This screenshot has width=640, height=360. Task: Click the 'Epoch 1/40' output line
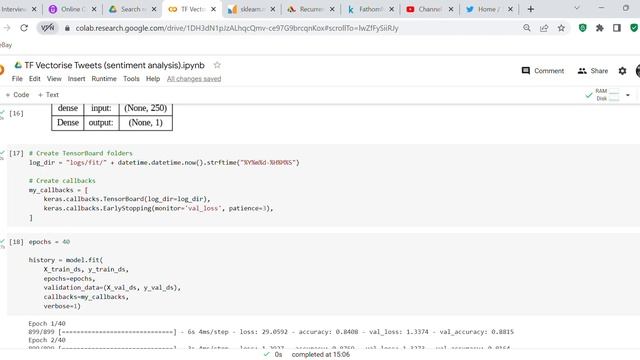[47, 323]
